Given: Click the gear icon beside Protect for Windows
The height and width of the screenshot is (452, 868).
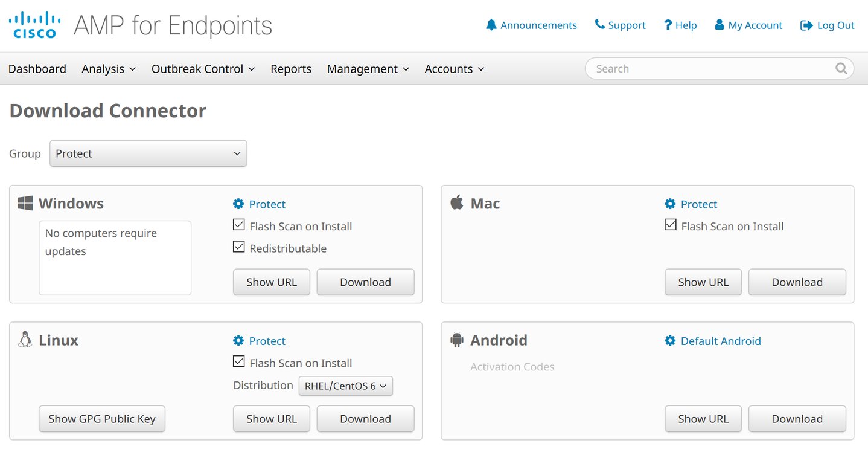Looking at the screenshot, I should click(239, 204).
